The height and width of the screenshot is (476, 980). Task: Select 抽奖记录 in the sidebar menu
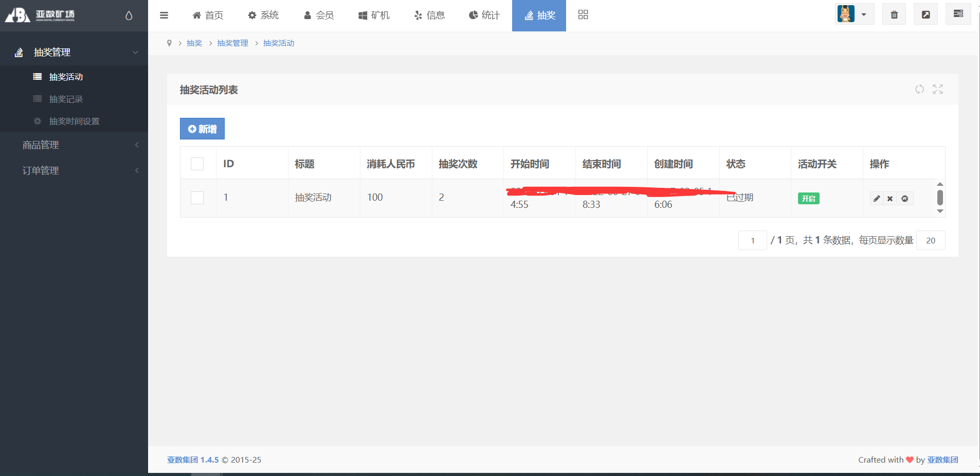(x=66, y=99)
